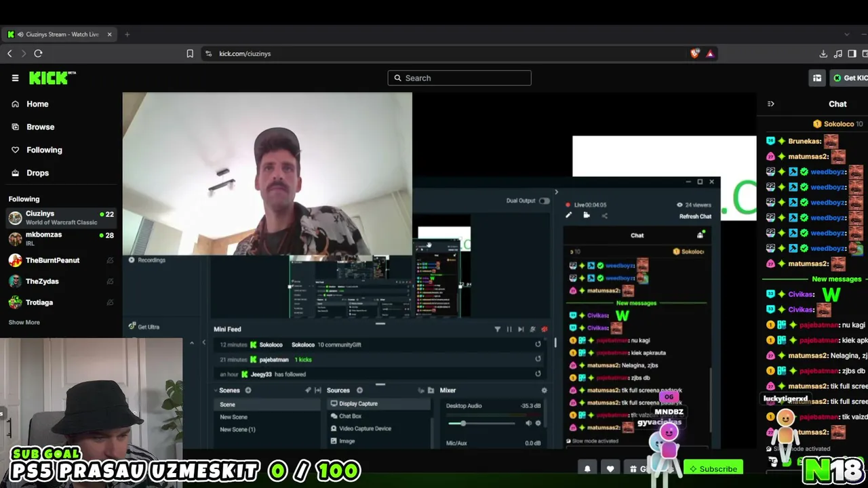Select the Ciuzinys Stream browser tab
This screenshot has width=868, height=488.
tap(60, 35)
